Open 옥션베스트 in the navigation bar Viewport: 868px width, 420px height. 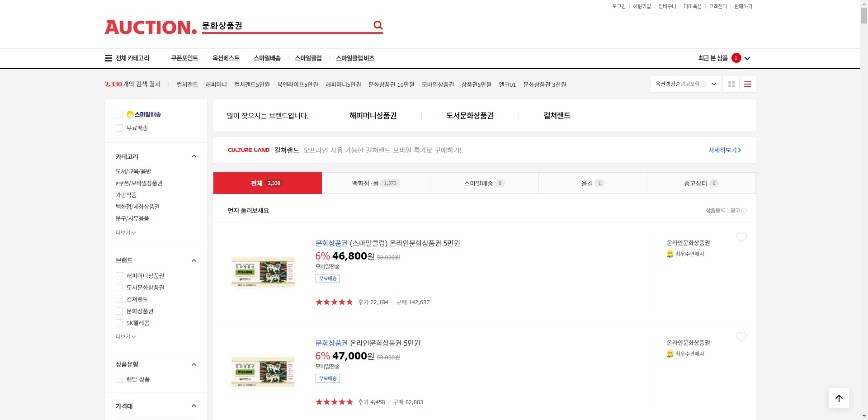pyautogui.click(x=226, y=58)
